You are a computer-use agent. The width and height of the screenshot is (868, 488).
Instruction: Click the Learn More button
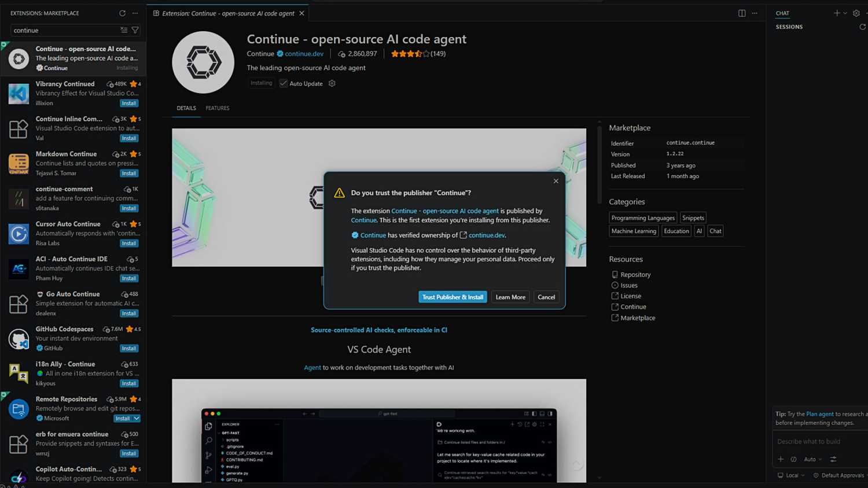pyautogui.click(x=510, y=297)
